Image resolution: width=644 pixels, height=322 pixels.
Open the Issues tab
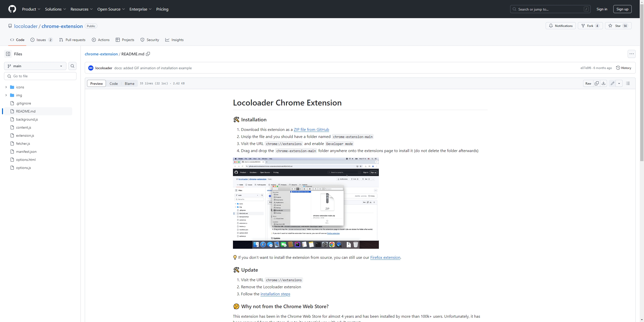(x=41, y=40)
